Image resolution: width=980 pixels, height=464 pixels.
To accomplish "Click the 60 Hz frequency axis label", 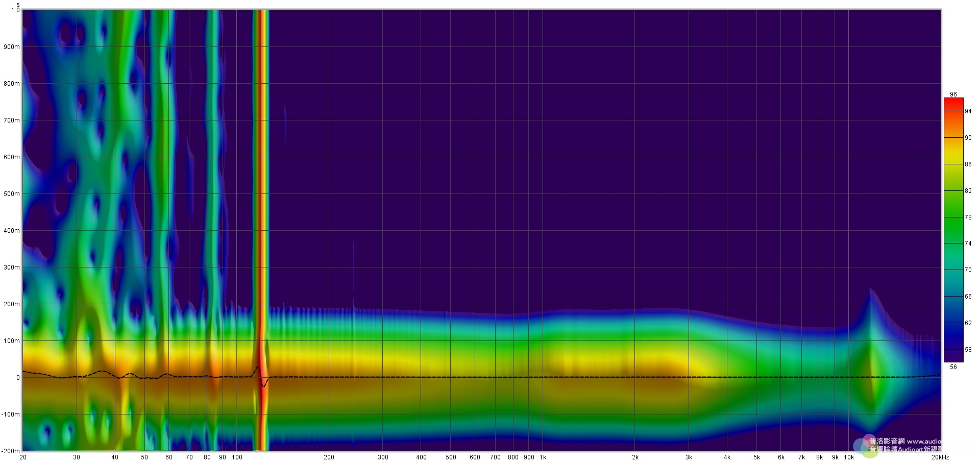I will point(169,457).
